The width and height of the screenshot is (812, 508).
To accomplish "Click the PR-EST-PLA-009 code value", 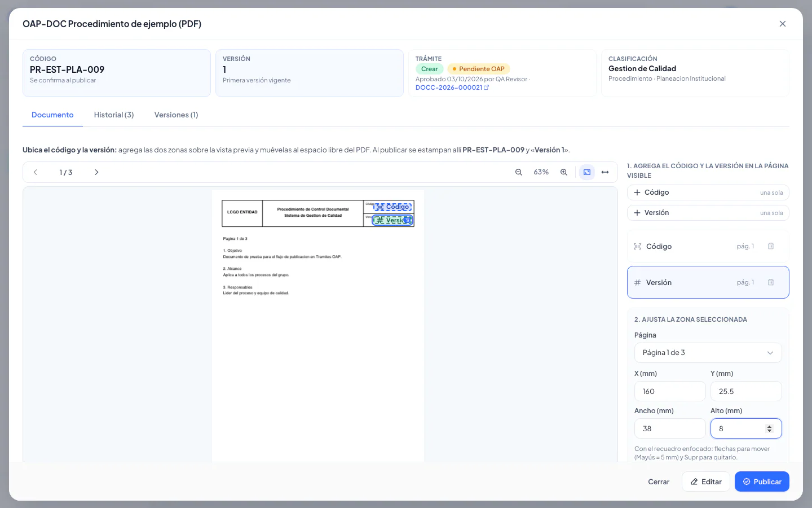I will (x=67, y=69).
